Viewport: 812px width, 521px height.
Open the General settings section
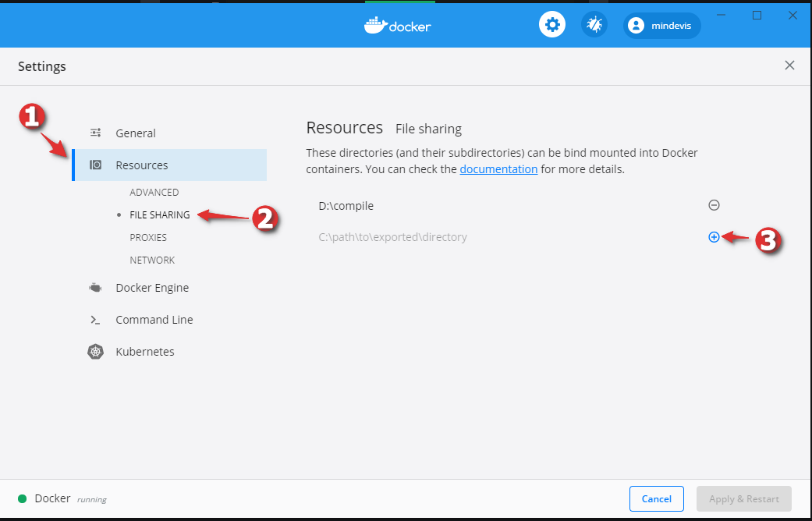point(136,133)
